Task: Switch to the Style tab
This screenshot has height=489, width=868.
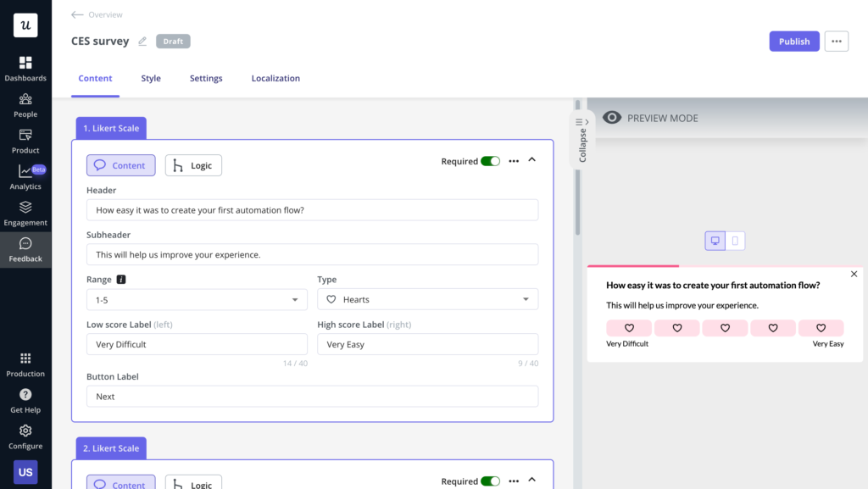Action: (x=150, y=77)
